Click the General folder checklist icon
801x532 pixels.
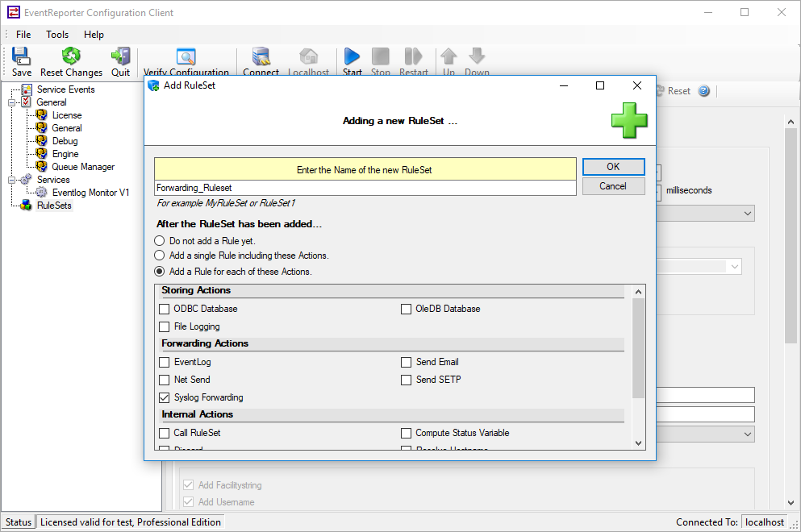pos(26,102)
